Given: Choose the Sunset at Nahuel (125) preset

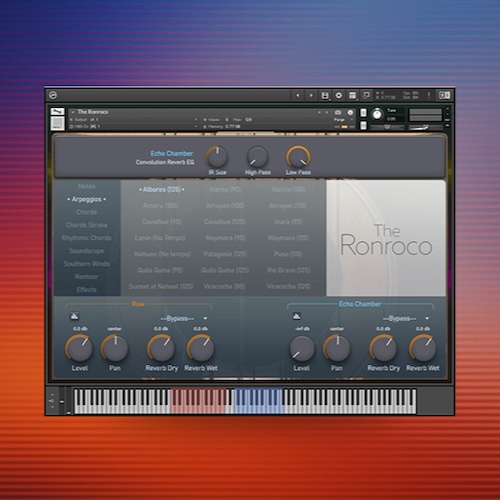Looking at the screenshot, I should coord(161,286).
